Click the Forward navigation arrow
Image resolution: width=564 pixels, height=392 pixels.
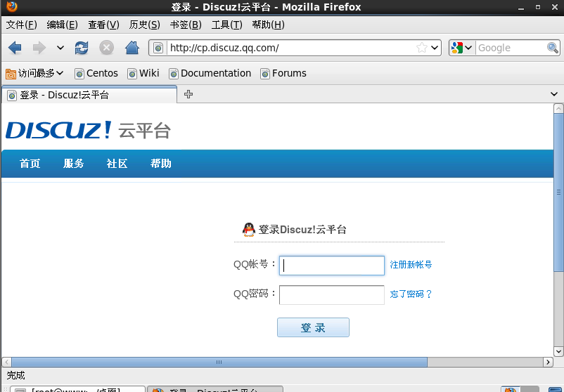39,48
